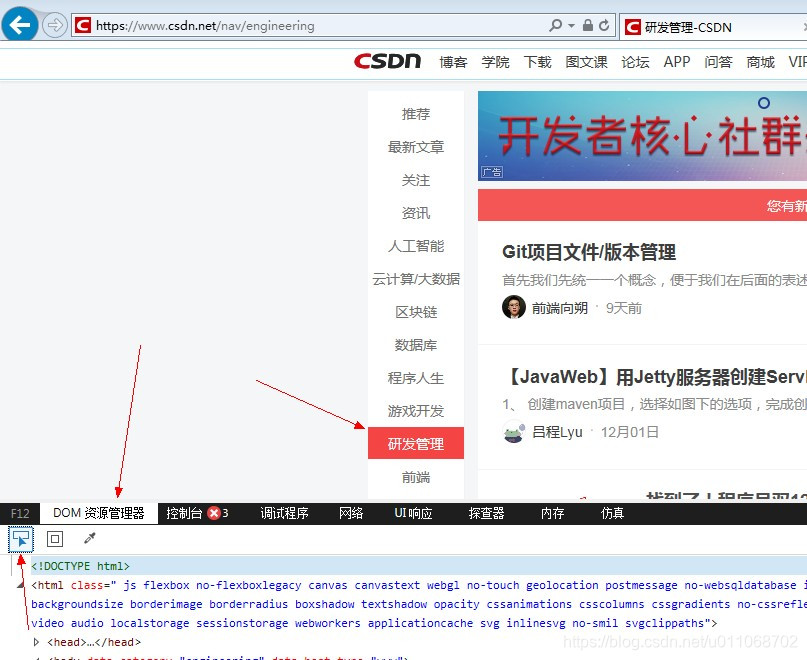Open the 图文课 nav link
Screen dimensions: 807x660
point(586,62)
